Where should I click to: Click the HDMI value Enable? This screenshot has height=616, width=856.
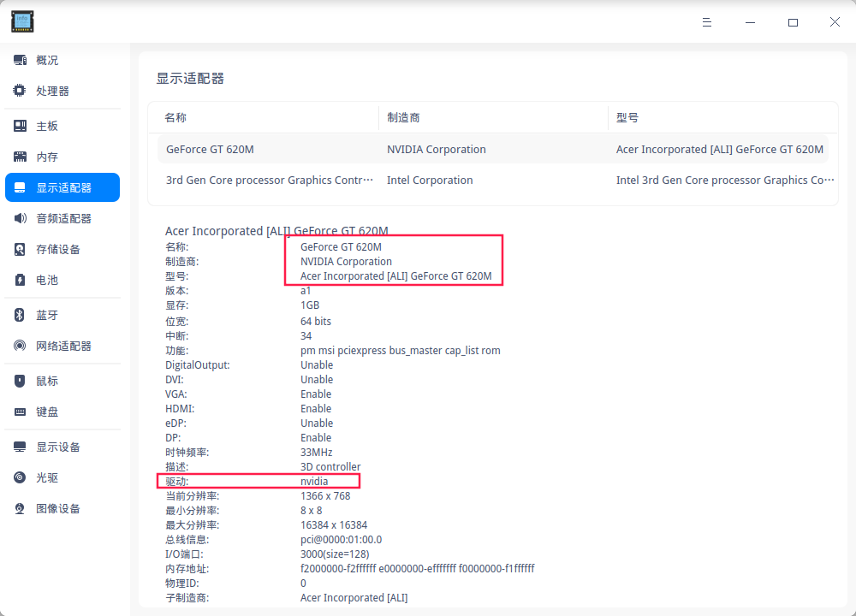pos(316,409)
